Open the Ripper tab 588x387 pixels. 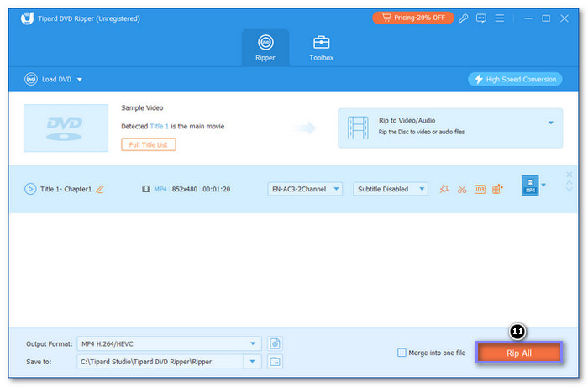click(265, 48)
